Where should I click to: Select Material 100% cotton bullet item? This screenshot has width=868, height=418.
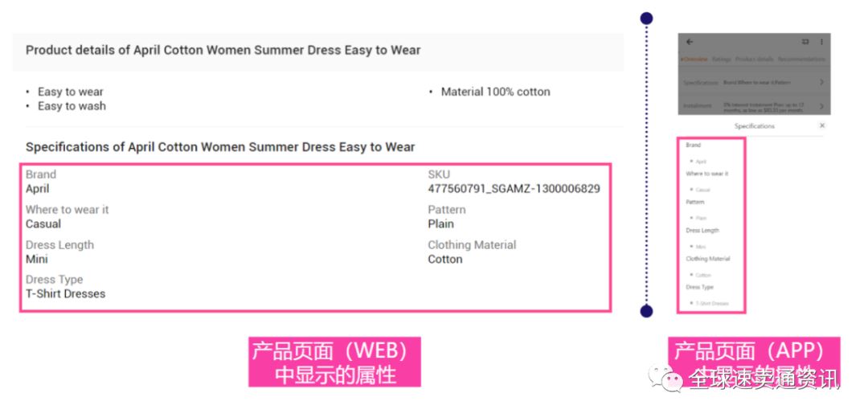coord(495,92)
